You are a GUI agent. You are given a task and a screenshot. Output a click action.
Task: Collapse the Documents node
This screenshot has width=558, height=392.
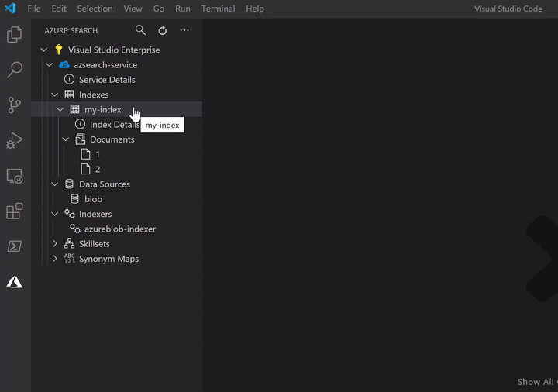tap(66, 139)
